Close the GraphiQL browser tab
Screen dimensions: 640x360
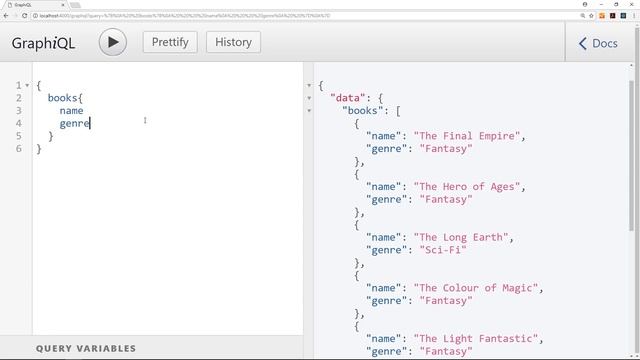pos(63,5)
